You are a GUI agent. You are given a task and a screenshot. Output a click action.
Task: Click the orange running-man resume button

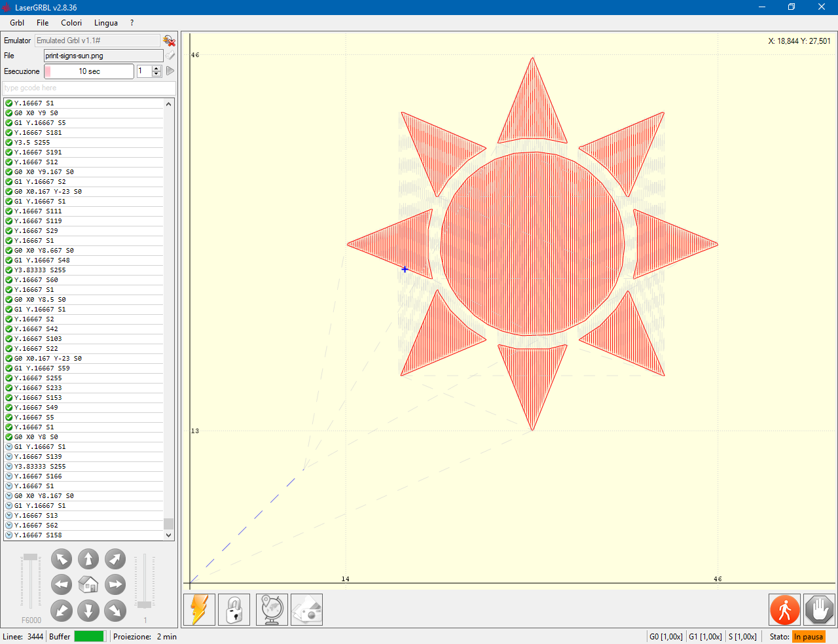point(785,610)
